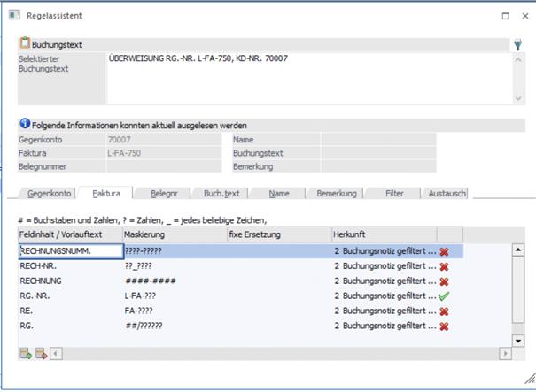Switch to the Austausch tab
Screen dimensions: 536x392
446,193
